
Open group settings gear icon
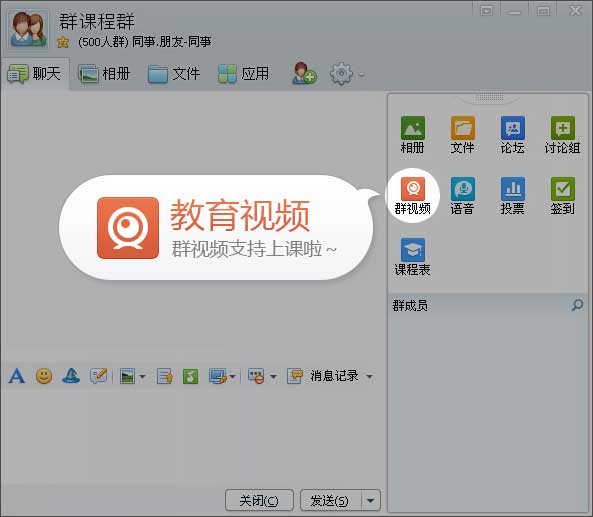[x=342, y=73]
